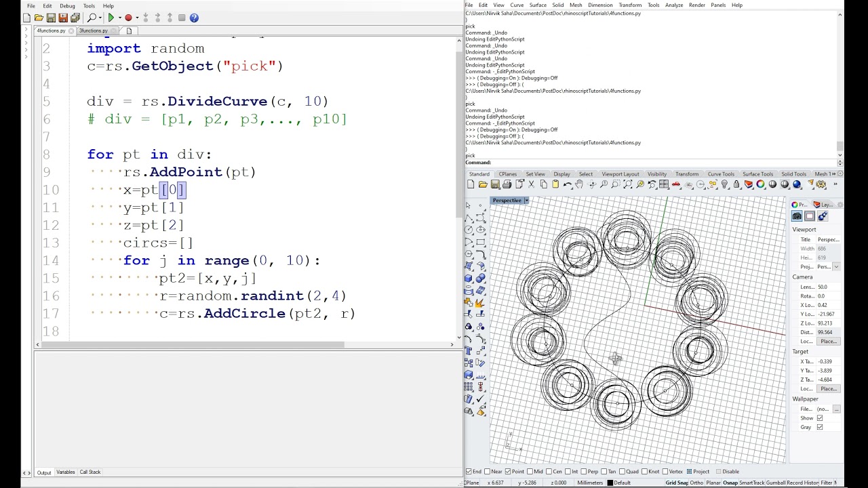
Task: Open the Rhino Analyze menu
Action: click(674, 5)
